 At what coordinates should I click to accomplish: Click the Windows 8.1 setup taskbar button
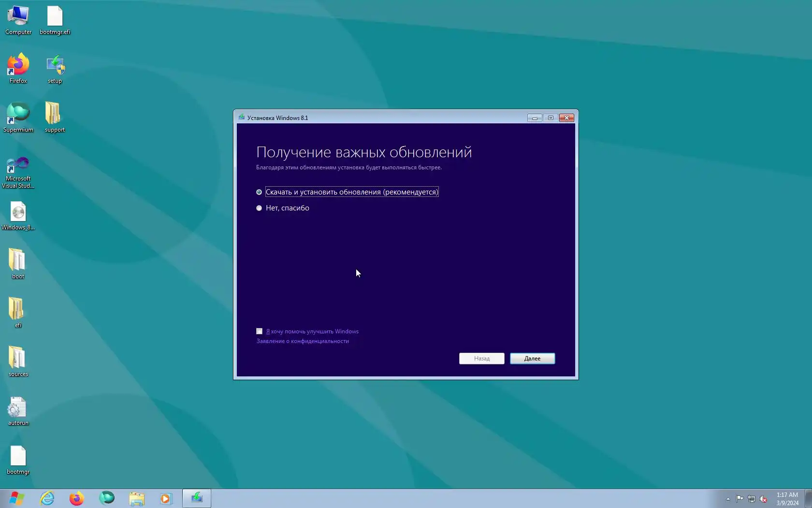(x=197, y=498)
